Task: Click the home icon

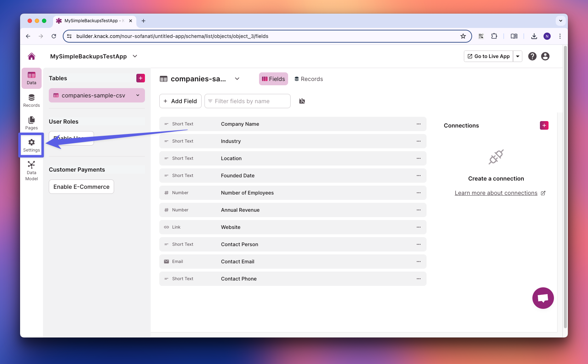Action: [x=32, y=56]
